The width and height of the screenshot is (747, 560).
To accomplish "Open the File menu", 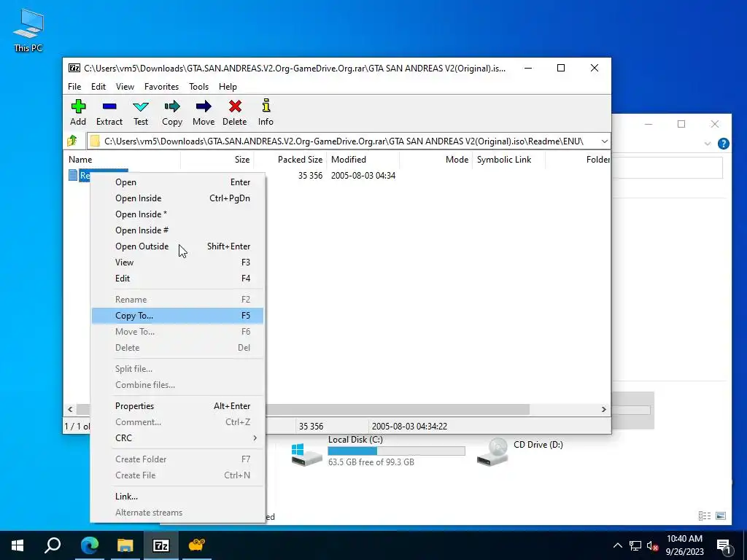I will coord(74,87).
